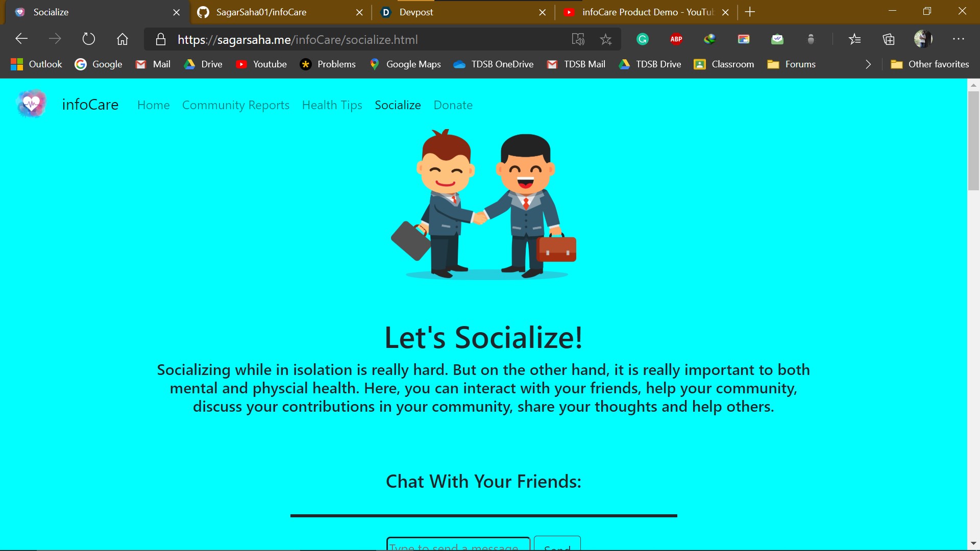Click the browser refresh button
This screenshot has width=980, height=551.
(x=88, y=39)
